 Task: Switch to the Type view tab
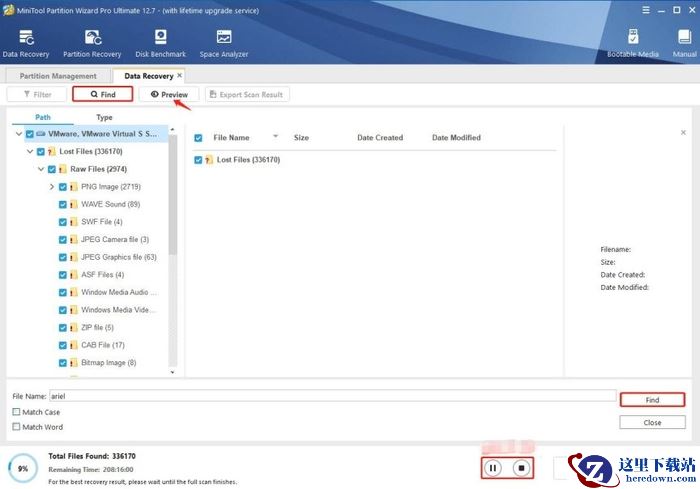pos(104,117)
